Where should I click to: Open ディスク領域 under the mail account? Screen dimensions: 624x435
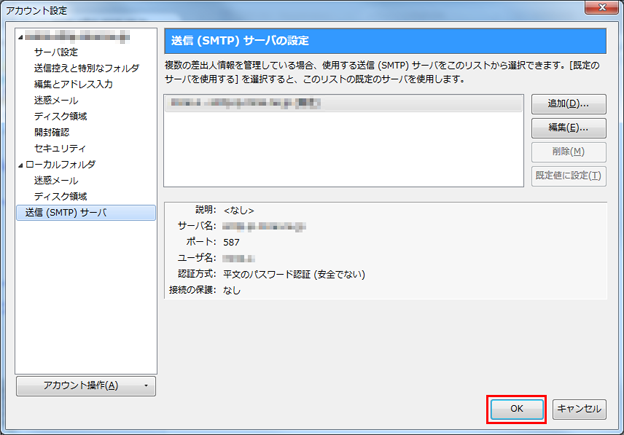tap(60, 116)
